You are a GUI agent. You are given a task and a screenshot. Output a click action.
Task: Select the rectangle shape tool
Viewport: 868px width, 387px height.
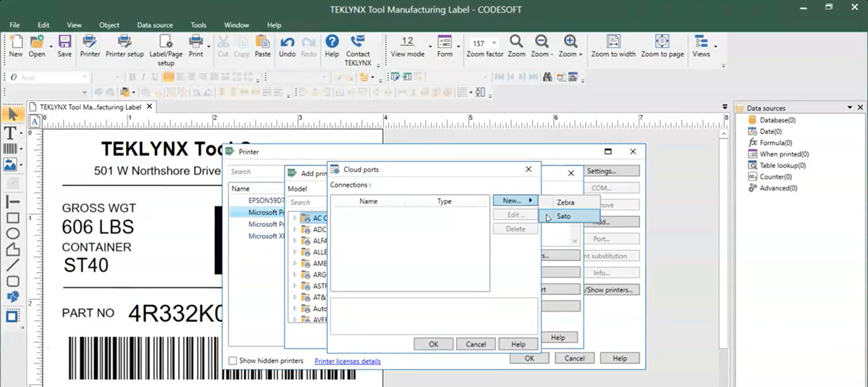click(13, 218)
